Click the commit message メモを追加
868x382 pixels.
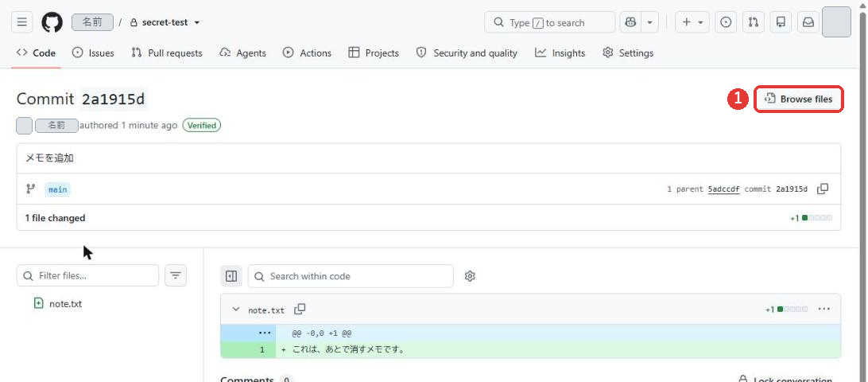[x=50, y=158]
